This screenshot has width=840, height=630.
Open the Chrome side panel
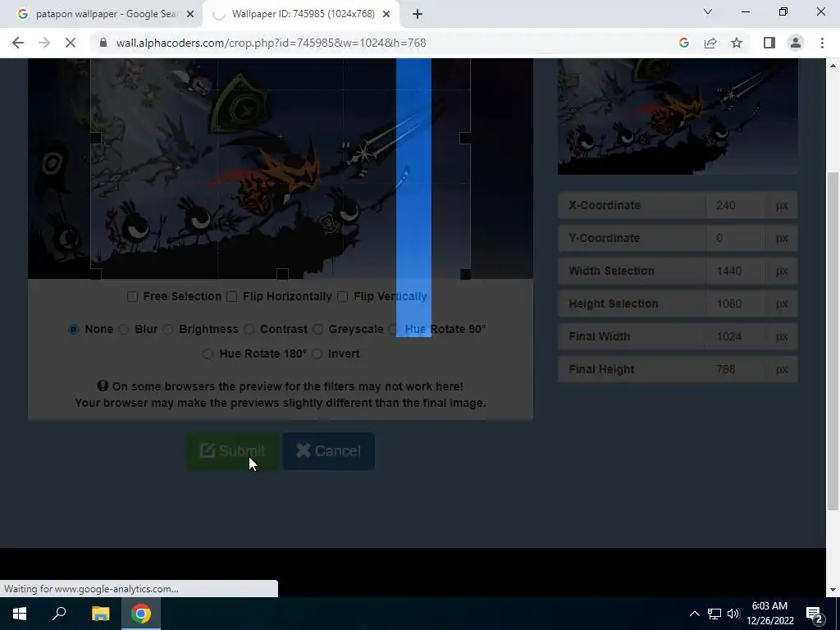coord(769,43)
